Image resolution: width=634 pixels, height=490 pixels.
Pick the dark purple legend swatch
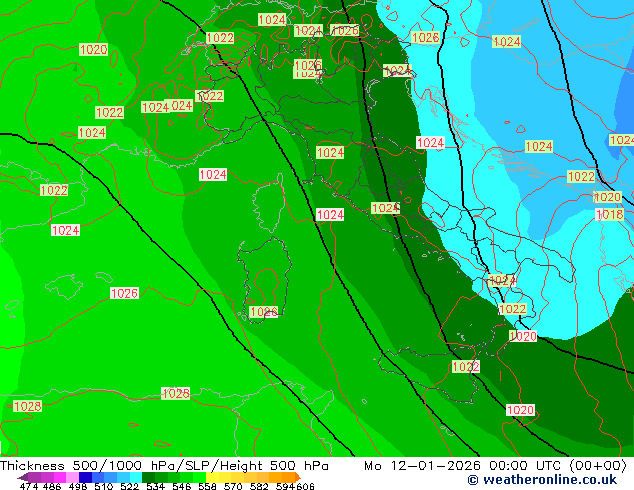pos(34,477)
